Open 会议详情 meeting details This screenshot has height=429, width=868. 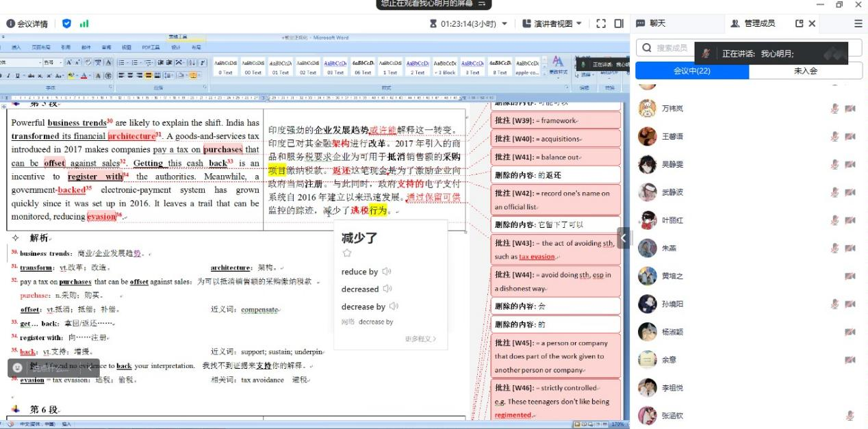(x=27, y=23)
